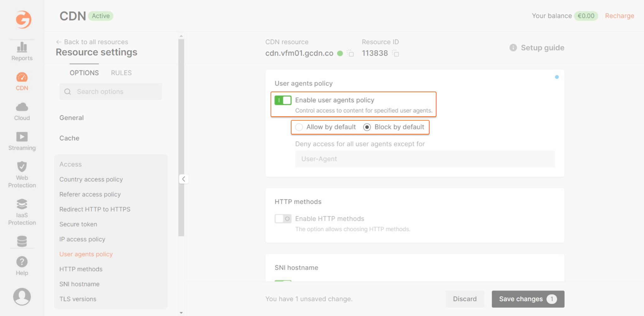644x316 pixels.
Task: Collapse the resource settings panel
Action: coord(184,179)
